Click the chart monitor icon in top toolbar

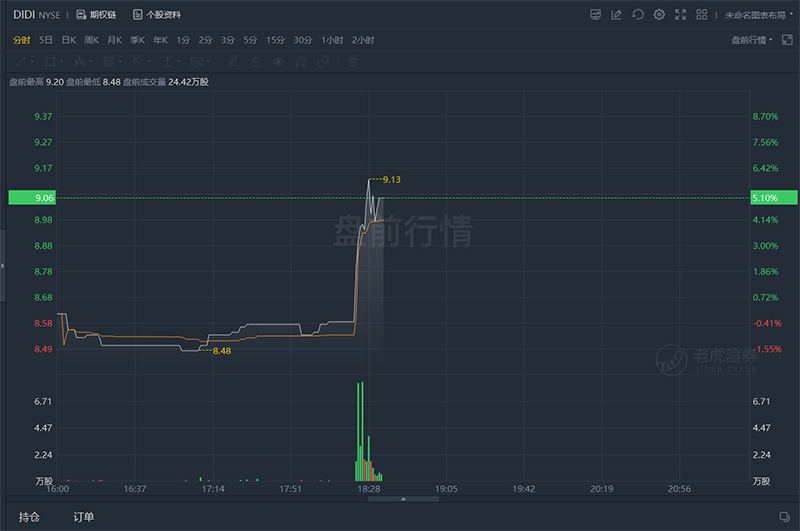point(595,15)
